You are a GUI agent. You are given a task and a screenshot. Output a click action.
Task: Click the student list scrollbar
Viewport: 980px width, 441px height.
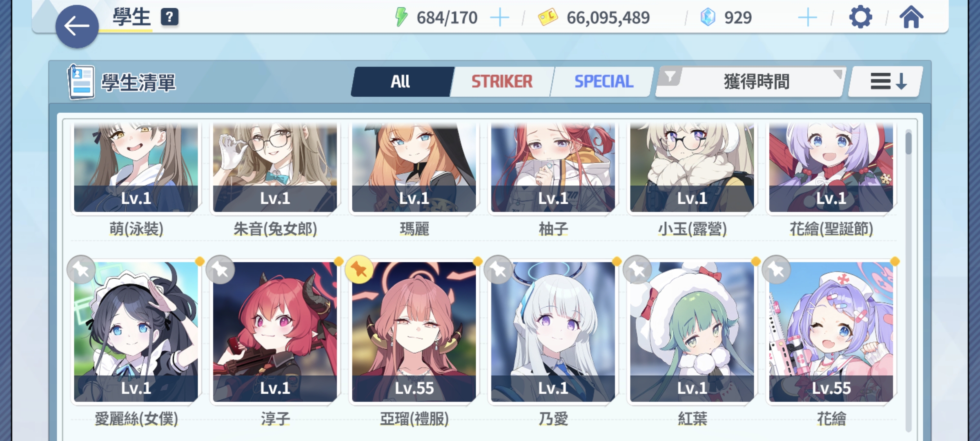click(908, 280)
